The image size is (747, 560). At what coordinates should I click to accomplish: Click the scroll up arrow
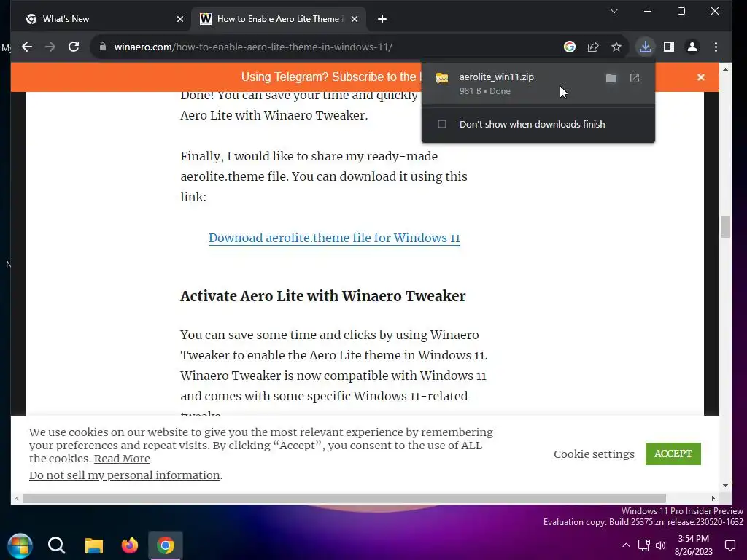pyautogui.click(x=725, y=69)
